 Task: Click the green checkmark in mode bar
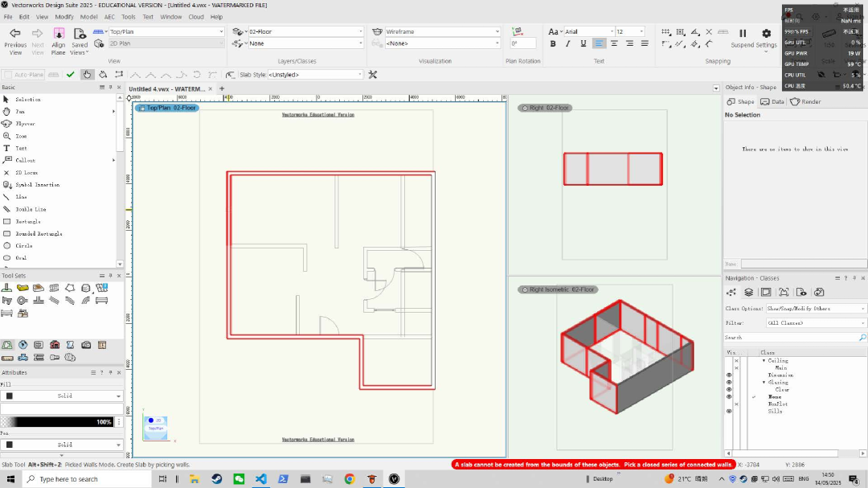[71, 75]
